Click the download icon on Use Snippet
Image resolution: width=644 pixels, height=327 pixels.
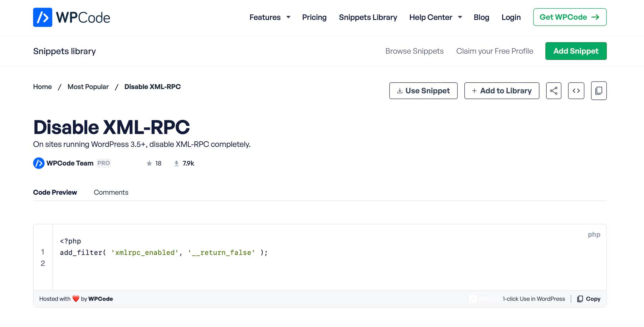399,91
